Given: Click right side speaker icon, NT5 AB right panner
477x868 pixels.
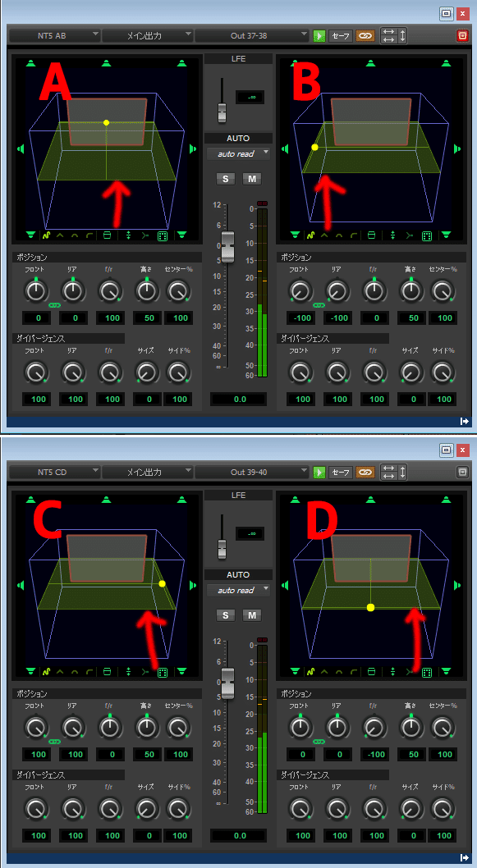Looking at the screenshot, I should tap(457, 149).
